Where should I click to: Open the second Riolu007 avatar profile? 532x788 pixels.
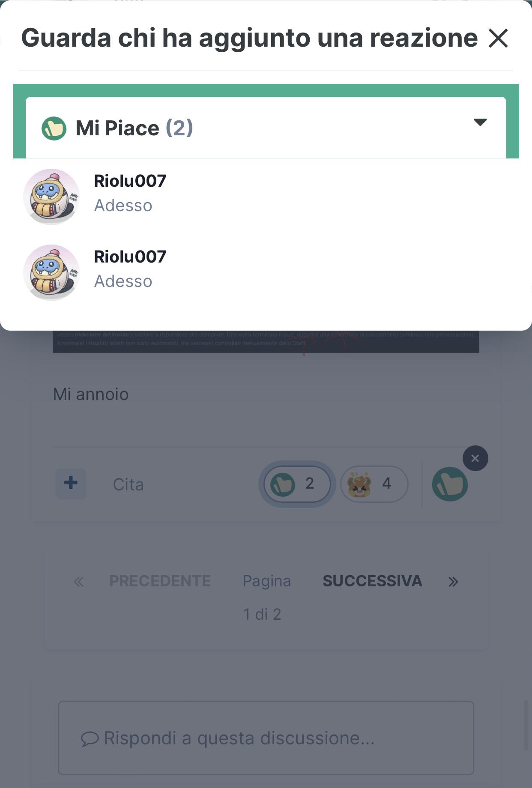pyautogui.click(x=51, y=272)
